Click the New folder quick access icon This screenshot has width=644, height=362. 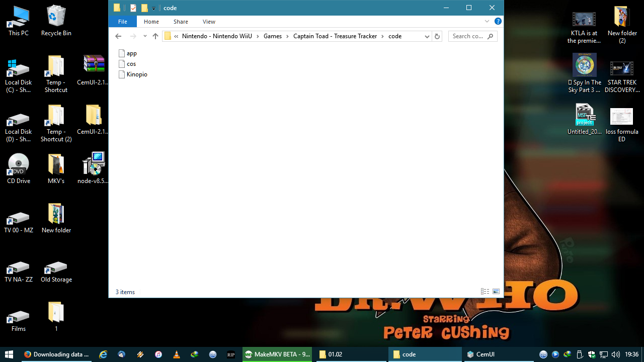(144, 8)
